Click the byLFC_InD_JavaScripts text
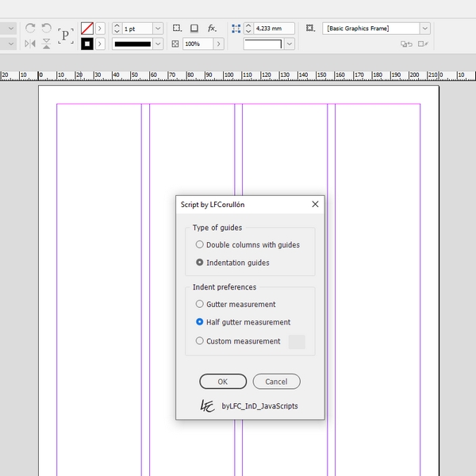Image resolution: width=476 pixels, height=476 pixels. pos(259,406)
